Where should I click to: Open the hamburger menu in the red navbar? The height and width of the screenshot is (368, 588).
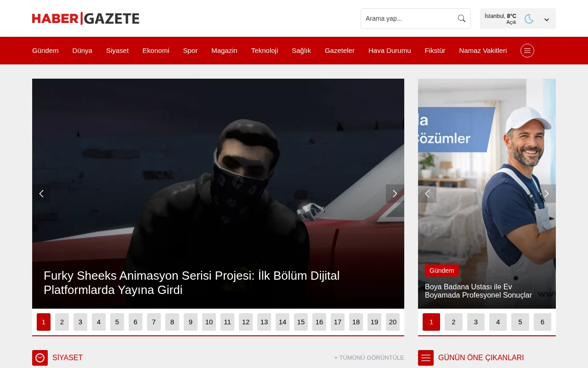(527, 51)
